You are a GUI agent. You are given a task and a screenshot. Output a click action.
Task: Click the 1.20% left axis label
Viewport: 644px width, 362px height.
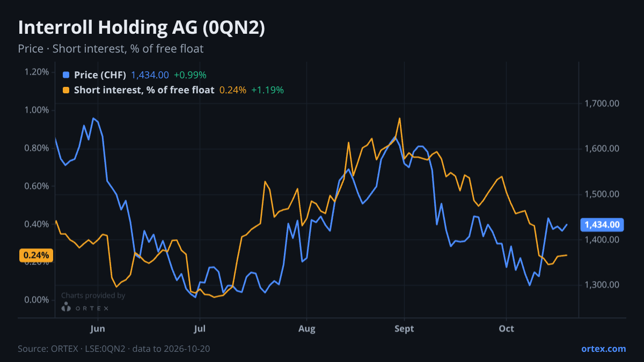(37, 72)
